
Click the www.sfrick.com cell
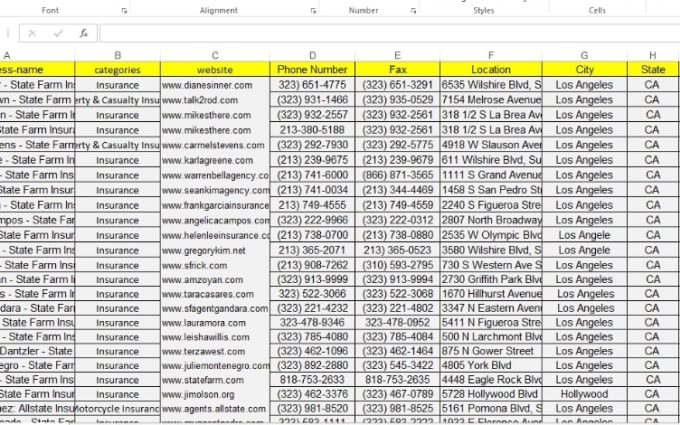[x=215, y=265]
